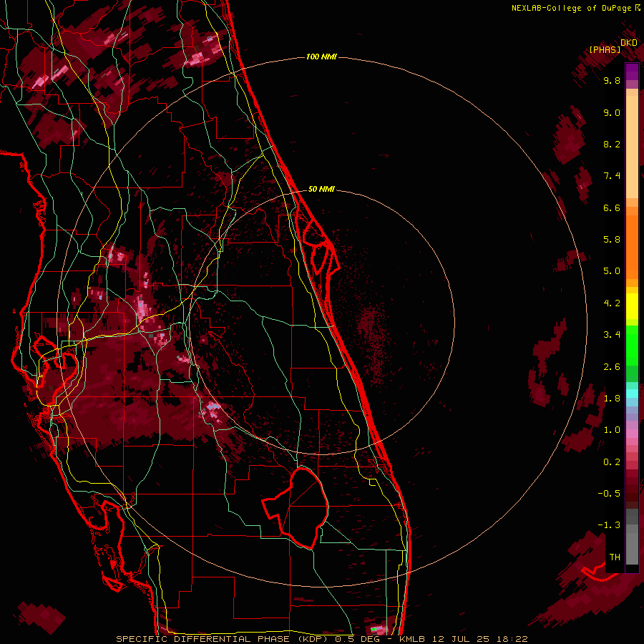The height and width of the screenshot is (644, 644).
Task: Click the 5.8 value on the legend
Action: coord(612,240)
